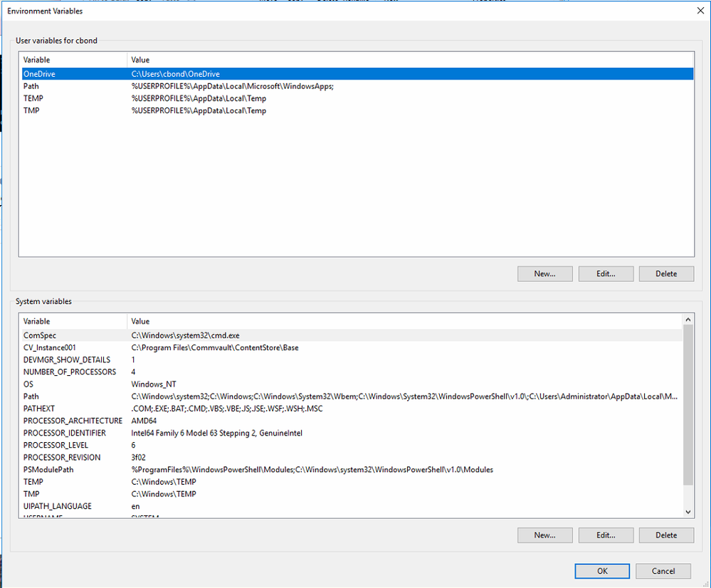
Task: Select system TEMP variable row
Action: (x=352, y=482)
